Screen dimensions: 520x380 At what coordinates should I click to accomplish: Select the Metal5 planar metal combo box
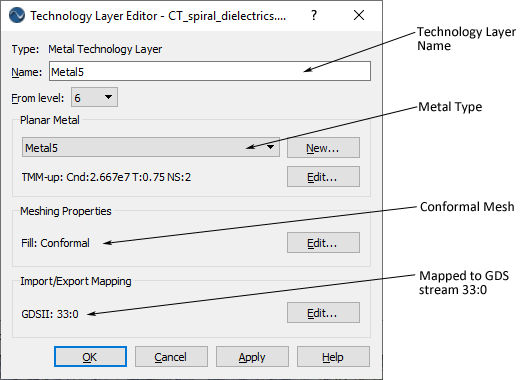[151, 147]
